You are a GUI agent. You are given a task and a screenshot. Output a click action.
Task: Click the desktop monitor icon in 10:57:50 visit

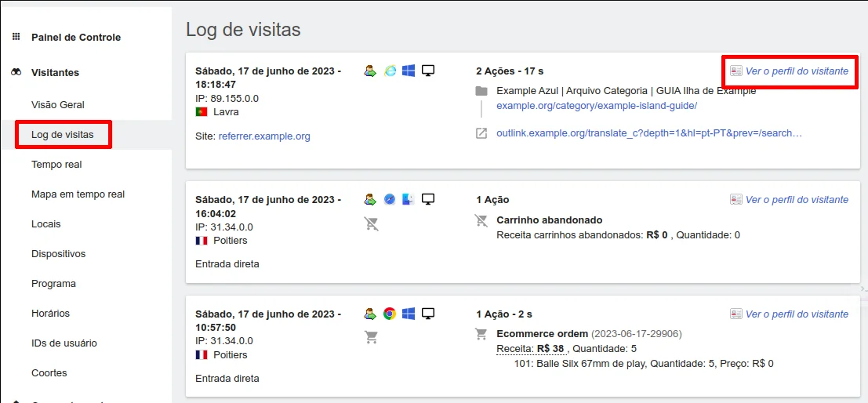click(x=428, y=314)
